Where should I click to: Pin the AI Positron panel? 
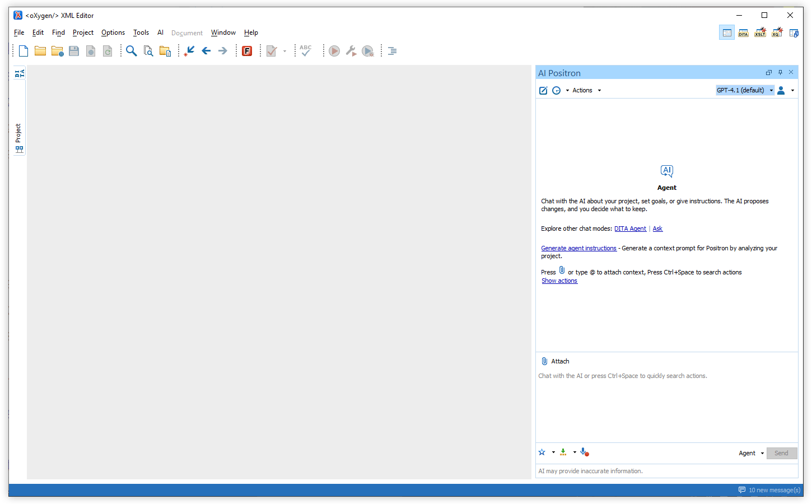[x=780, y=72]
